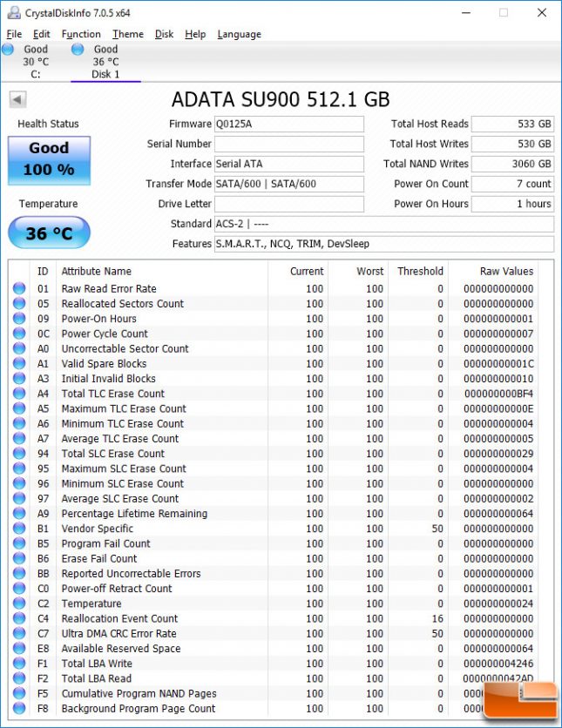Viewport: 562px width, 728px height.
Task: Click the status orb for Average TLC Erase Count
Action: [19, 438]
